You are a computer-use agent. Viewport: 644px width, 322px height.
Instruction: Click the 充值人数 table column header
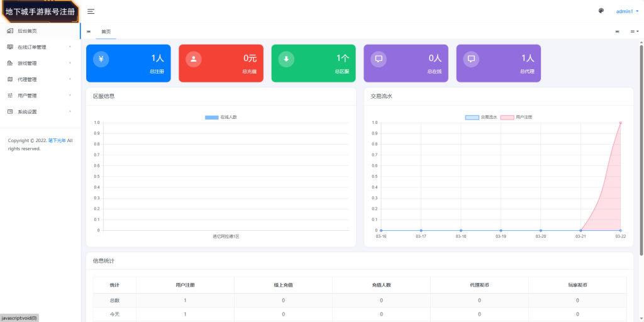(x=381, y=285)
